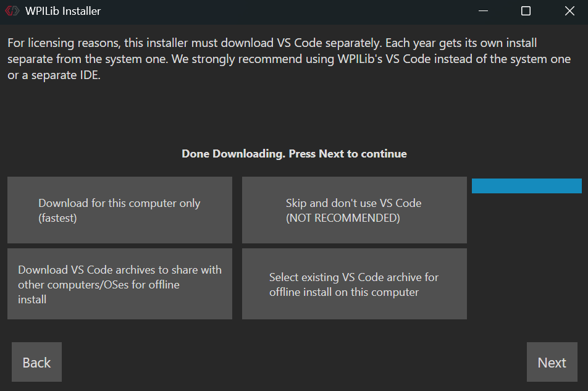Click the WPILib Installer window title text
The width and height of the screenshot is (588, 391).
tap(63, 11)
